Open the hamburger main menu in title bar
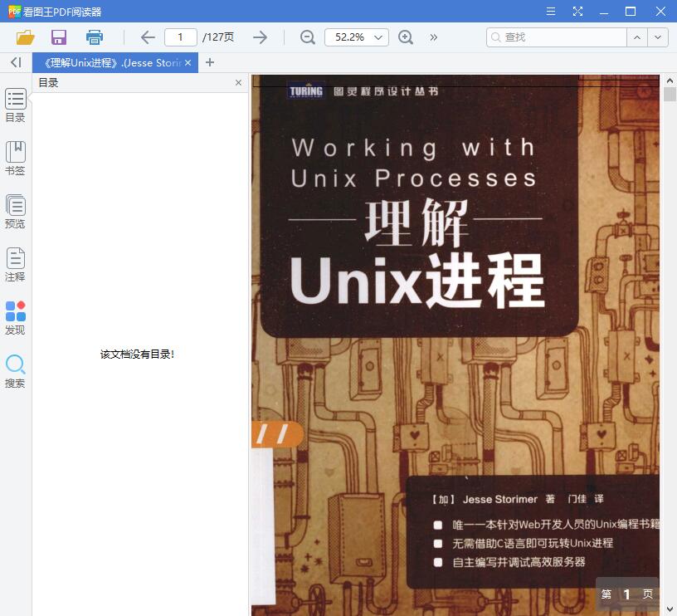677x616 pixels. [551, 12]
